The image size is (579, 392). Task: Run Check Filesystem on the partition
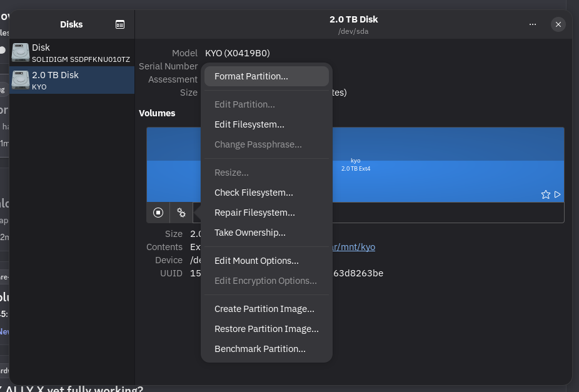253,193
